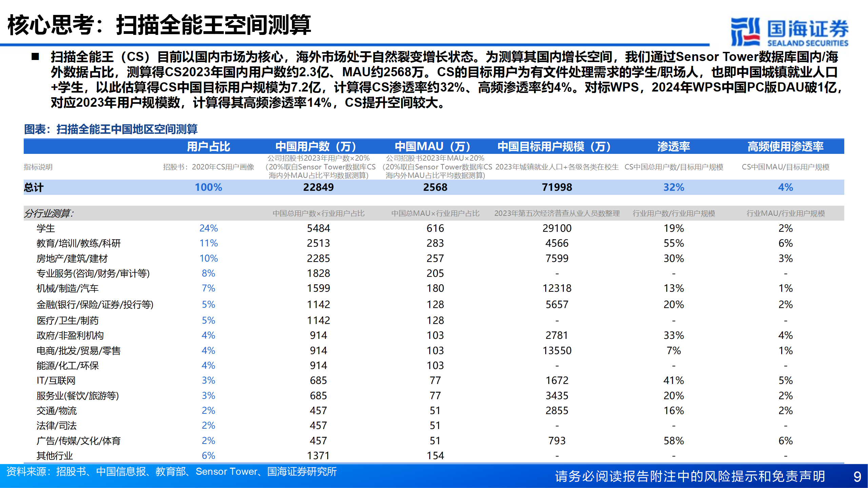Click the 中国目标用户规模（万） column header
This screenshot has height=488, width=868.
pyautogui.click(x=557, y=146)
